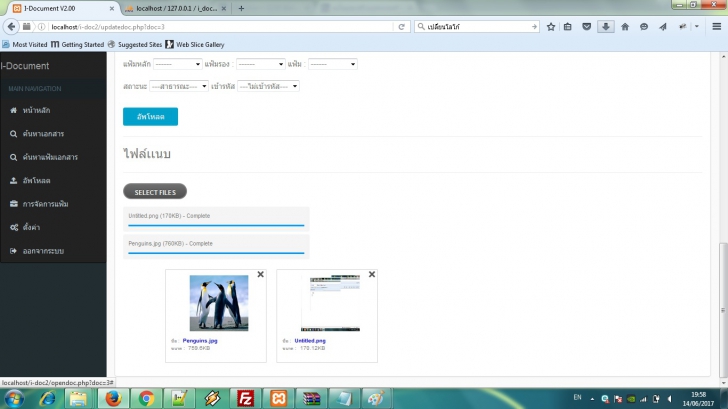
Task: Click the briefcase icon for การจัดการแฟ้ม
Action: (13, 204)
